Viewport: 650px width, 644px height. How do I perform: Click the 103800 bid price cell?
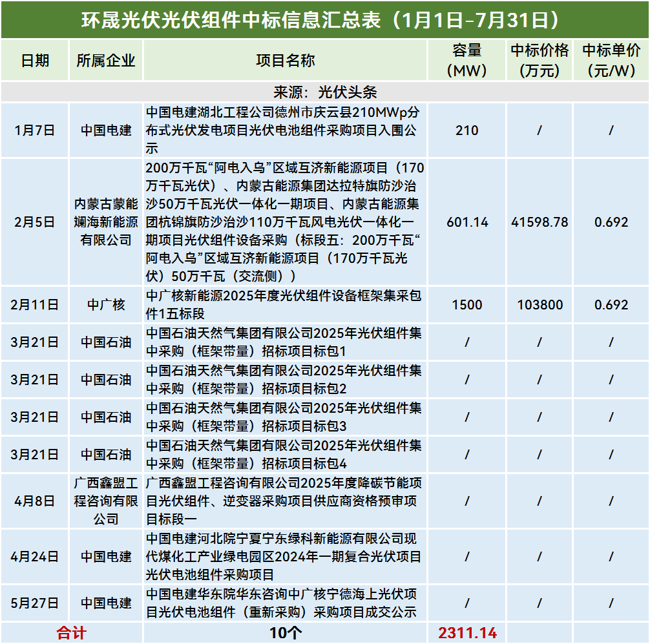click(x=539, y=305)
